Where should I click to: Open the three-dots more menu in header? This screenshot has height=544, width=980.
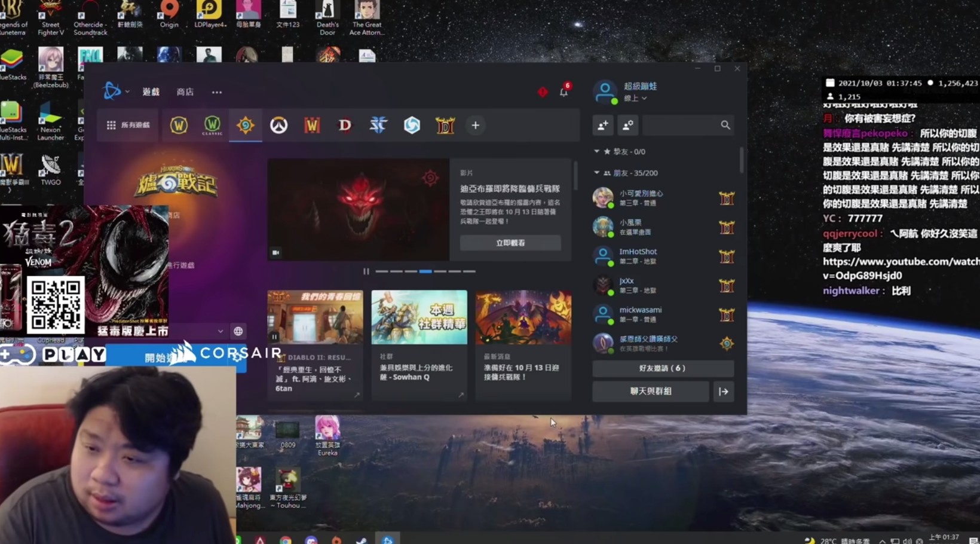pos(217,92)
